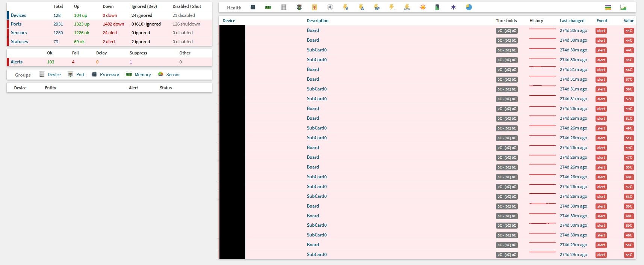This screenshot has height=265, width=644.
Task: Open the Sensors summary link
Action: pos(19,33)
